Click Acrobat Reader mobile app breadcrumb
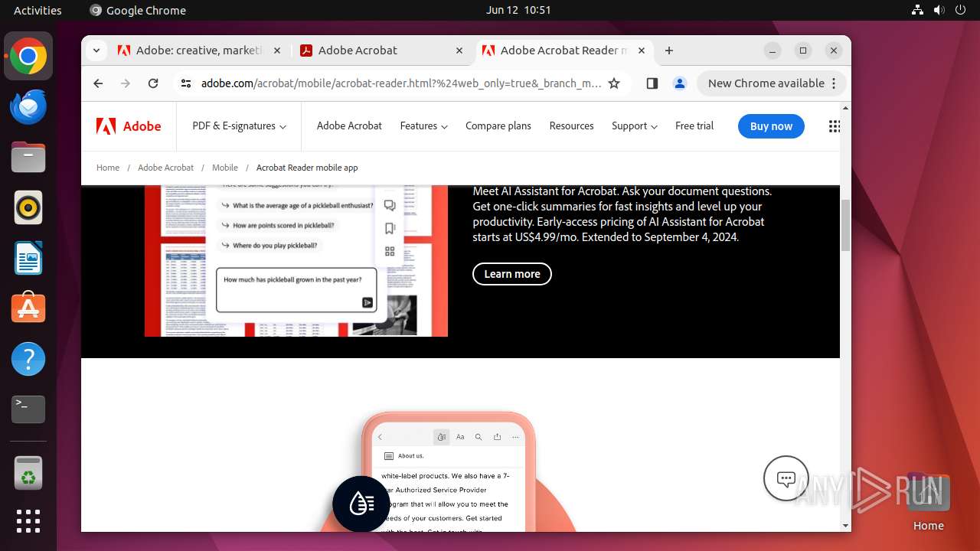The image size is (980, 551). click(307, 168)
